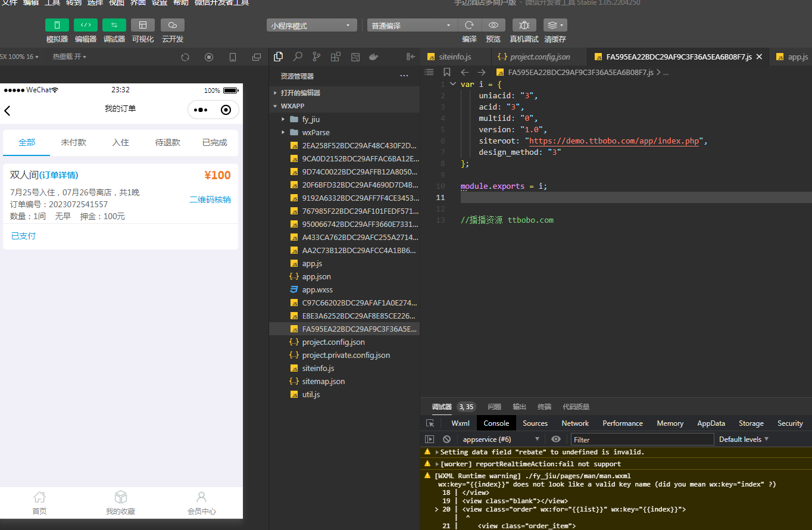812x530 pixels.
Task: Open the 清缓存 clear cache dropdown
Action: (555, 25)
